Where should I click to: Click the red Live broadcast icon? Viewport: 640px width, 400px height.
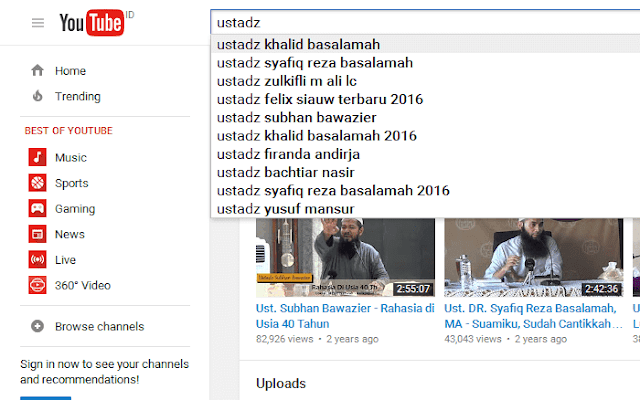[38, 260]
